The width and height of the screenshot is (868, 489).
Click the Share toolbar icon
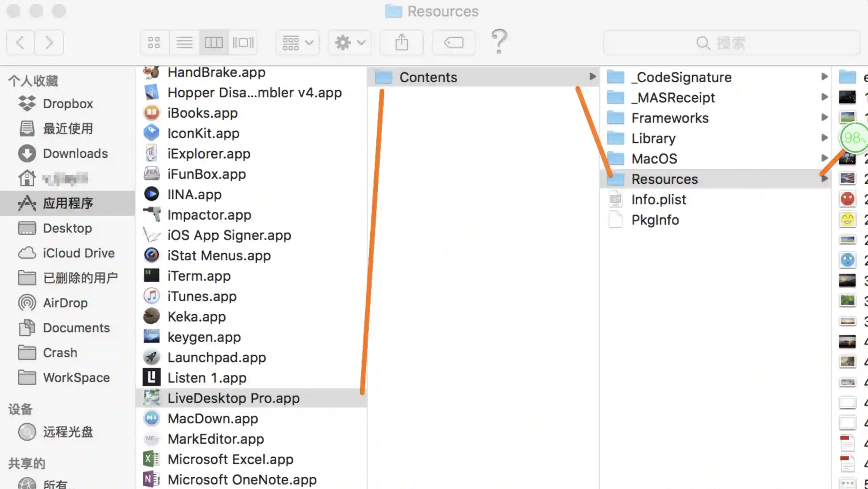pyautogui.click(x=401, y=42)
